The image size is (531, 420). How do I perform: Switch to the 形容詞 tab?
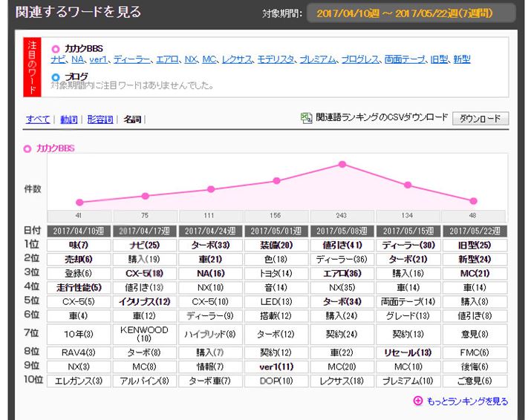click(101, 119)
